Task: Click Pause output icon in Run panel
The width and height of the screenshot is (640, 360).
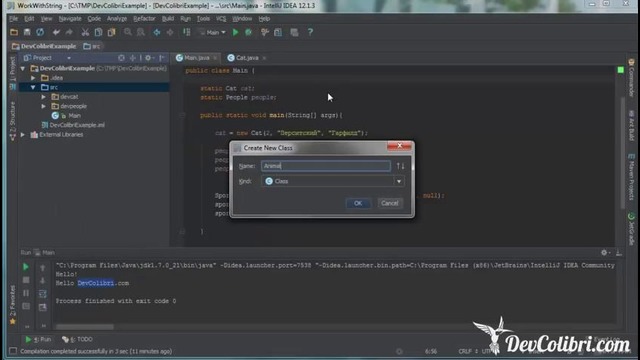Action: point(26,293)
